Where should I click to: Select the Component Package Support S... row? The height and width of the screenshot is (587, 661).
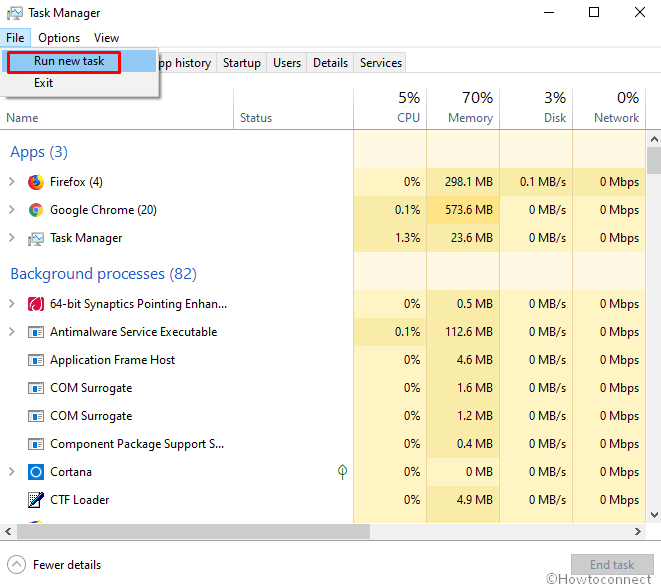(322, 444)
